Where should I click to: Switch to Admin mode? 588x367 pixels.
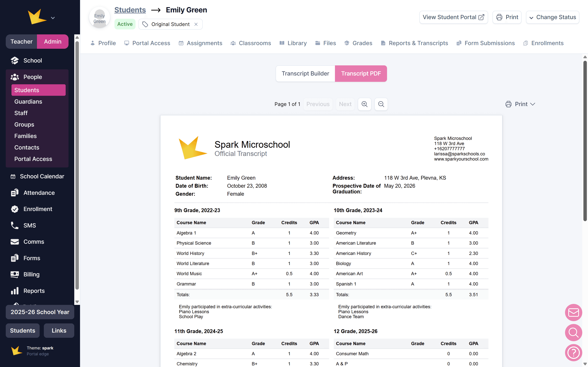52,41
